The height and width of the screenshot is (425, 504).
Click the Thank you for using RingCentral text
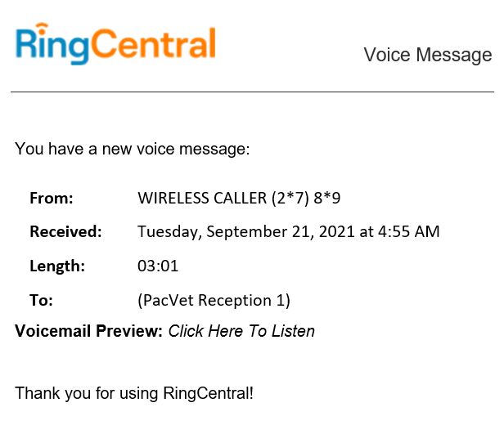(x=134, y=392)
